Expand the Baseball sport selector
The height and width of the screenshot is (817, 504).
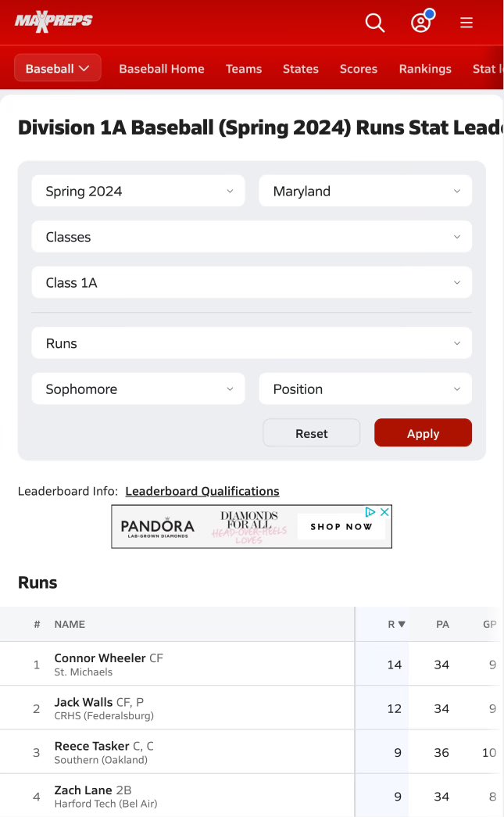[x=57, y=68]
